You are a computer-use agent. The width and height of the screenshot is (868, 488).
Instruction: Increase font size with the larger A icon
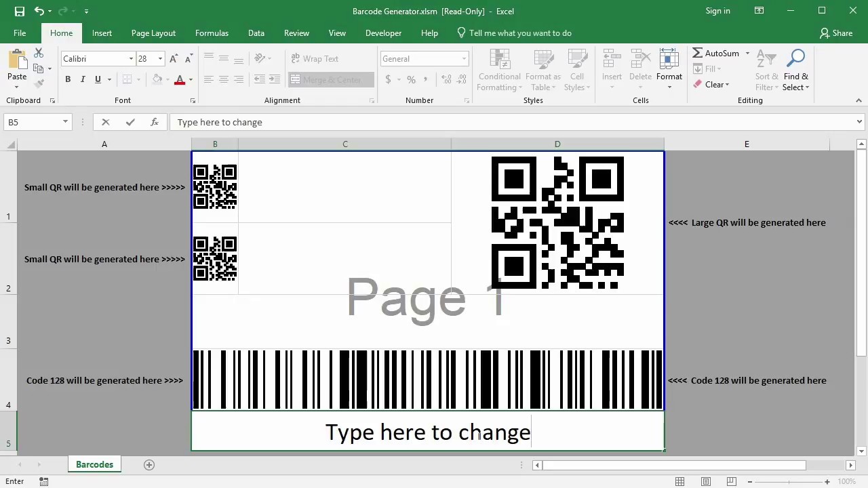[x=174, y=59]
